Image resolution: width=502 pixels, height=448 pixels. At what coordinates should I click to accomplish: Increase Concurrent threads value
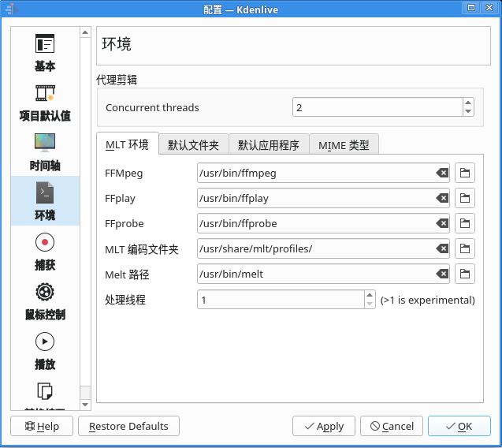pyautogui.click(x=468, y=103)
